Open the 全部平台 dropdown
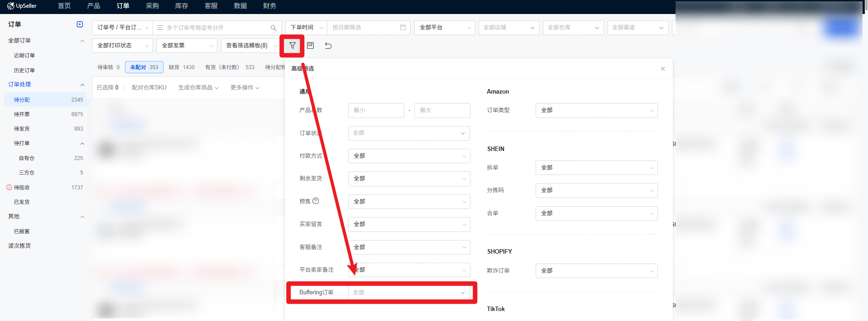Viewport: 868px width, 321px height. tap(445, 28)
